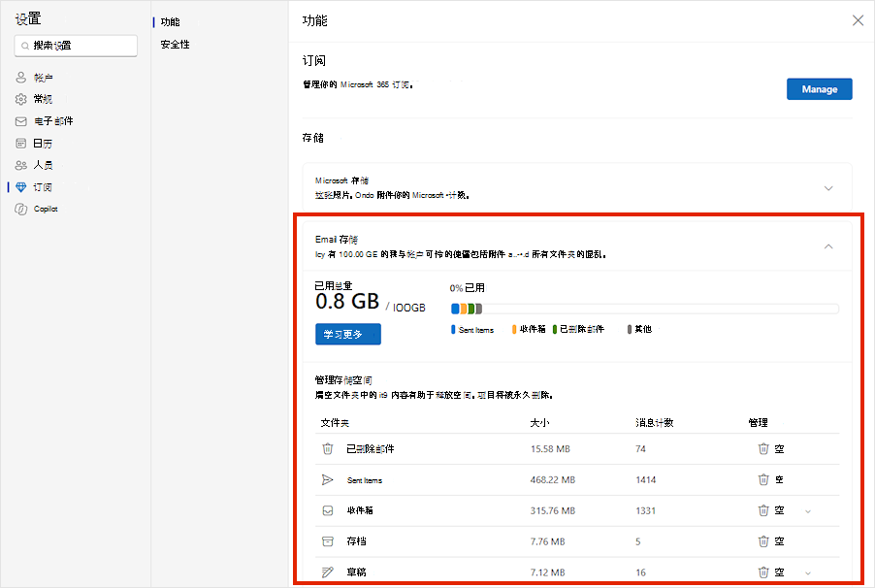Viewport: 875px width, 588px height.
Task: Open the Copilot icon in the sidebar
Action: pyautogui.click(x=20, y=209)
